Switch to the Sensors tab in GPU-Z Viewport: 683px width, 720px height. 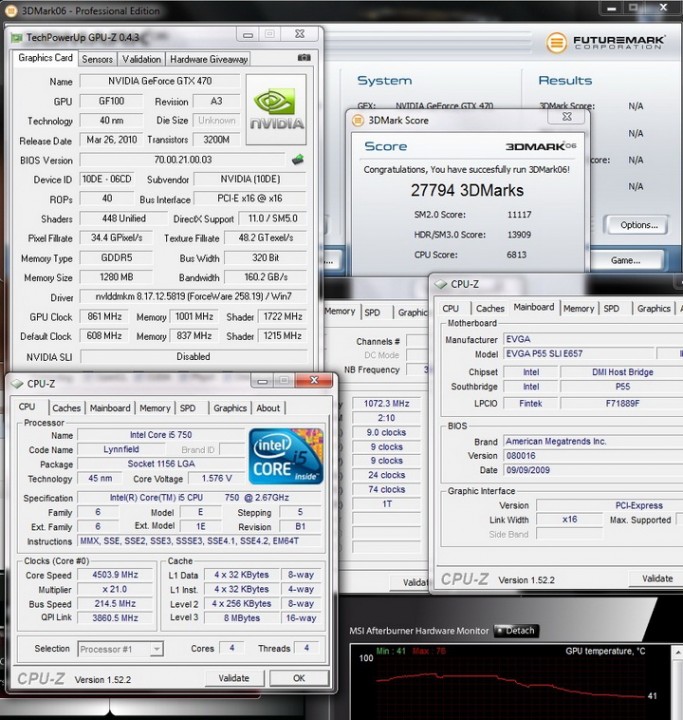click(x=97, y=59)
